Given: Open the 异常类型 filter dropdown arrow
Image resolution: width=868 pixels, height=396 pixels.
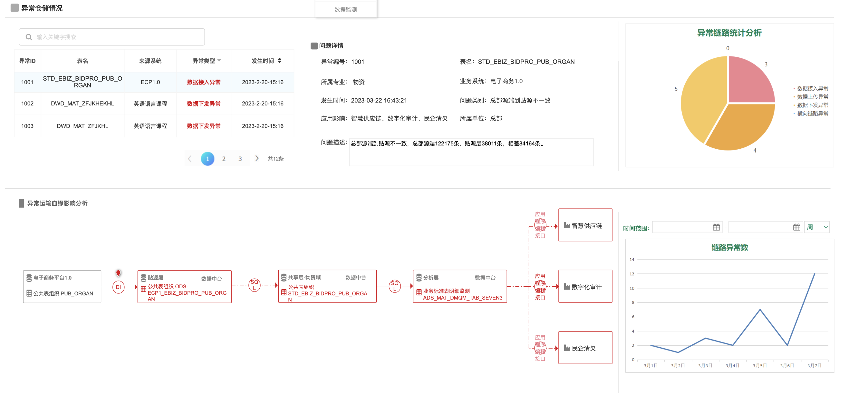Looking at the screenshot, I should coord(219,60).
